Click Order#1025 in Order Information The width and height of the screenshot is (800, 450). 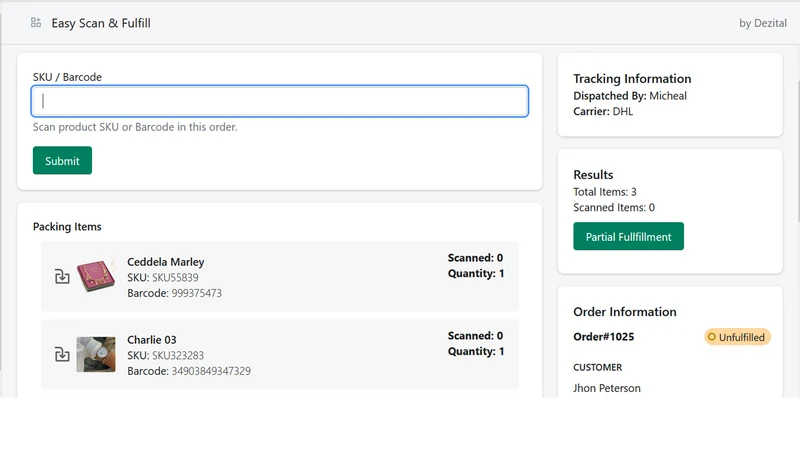coord(604,337)
